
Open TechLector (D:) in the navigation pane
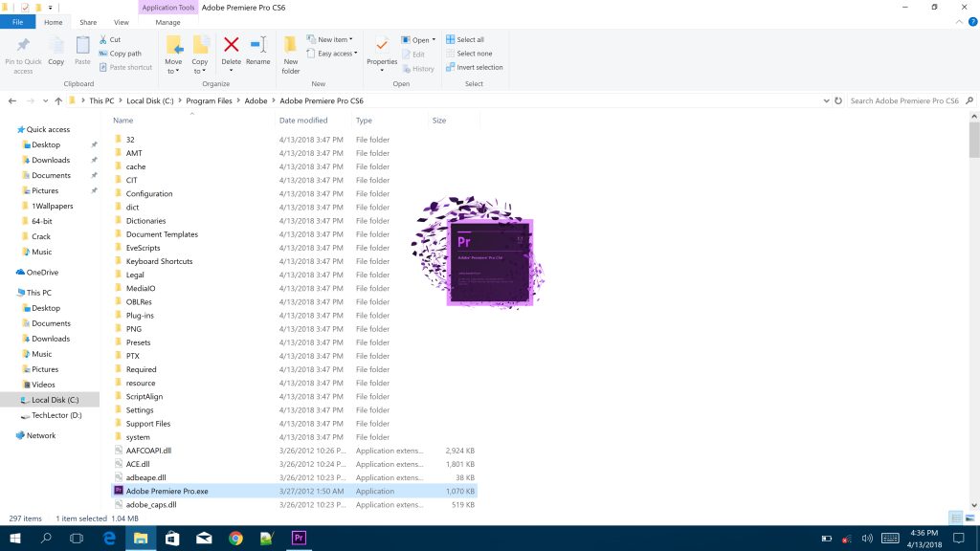[x=56, y=415]
